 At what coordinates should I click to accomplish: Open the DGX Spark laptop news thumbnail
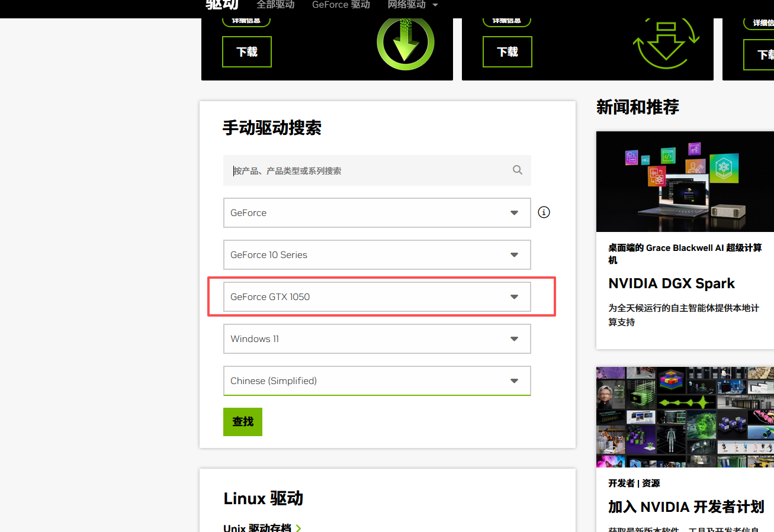[685, 182]
